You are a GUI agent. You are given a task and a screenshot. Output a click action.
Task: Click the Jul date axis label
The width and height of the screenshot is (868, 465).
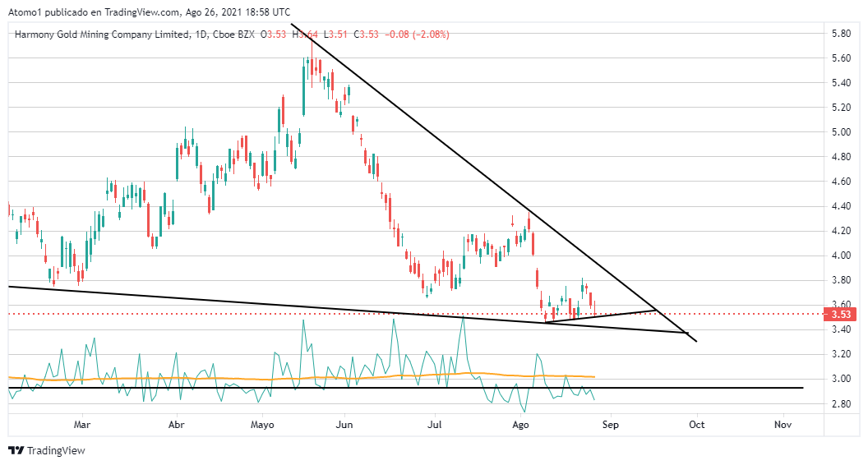coord(435,425)
